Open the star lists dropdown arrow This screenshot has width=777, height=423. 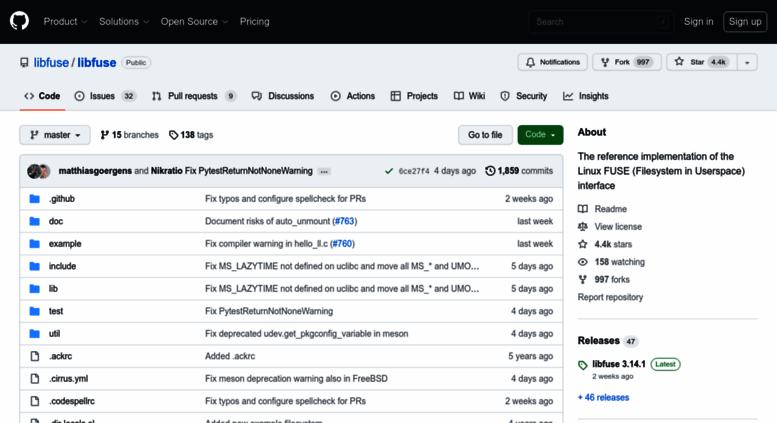[747, 62]
